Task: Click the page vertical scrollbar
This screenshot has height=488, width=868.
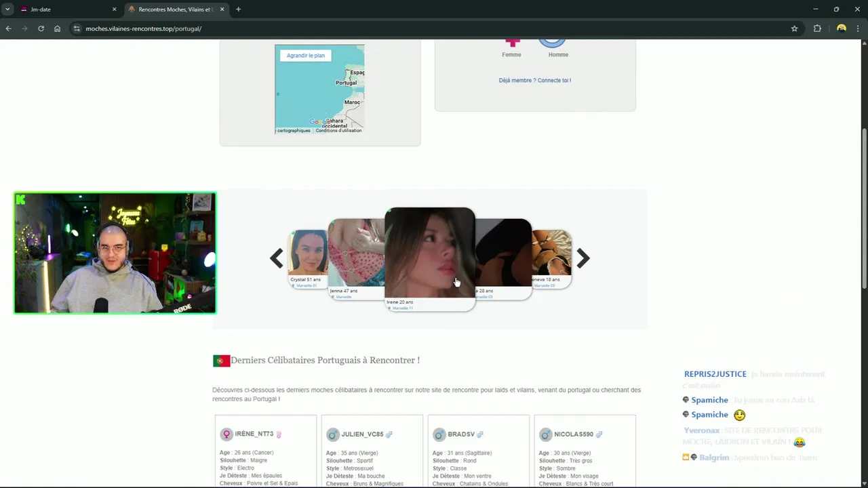Action: (x=864, y=210)
